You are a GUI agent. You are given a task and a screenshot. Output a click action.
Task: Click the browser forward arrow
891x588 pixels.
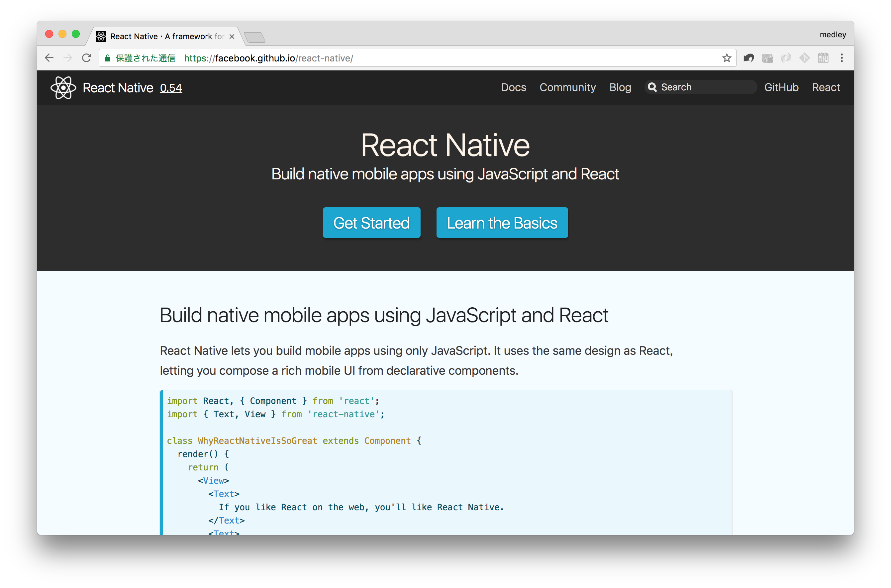(68, 58)
